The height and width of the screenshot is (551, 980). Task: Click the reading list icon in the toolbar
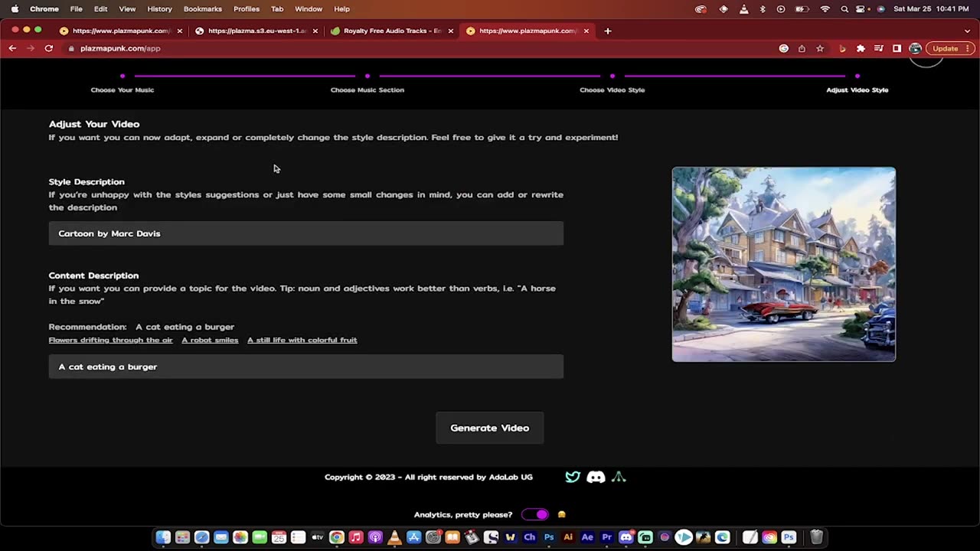(x=879, y=48)
